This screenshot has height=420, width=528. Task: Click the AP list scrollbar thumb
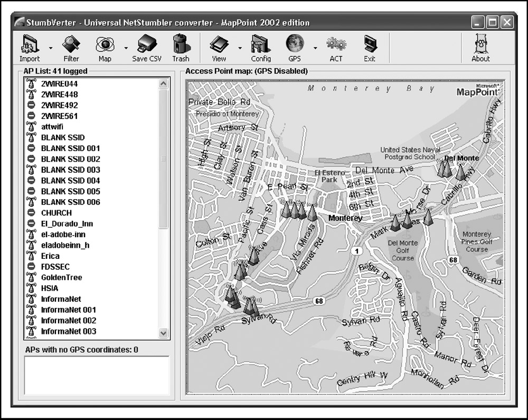[163, 158]
